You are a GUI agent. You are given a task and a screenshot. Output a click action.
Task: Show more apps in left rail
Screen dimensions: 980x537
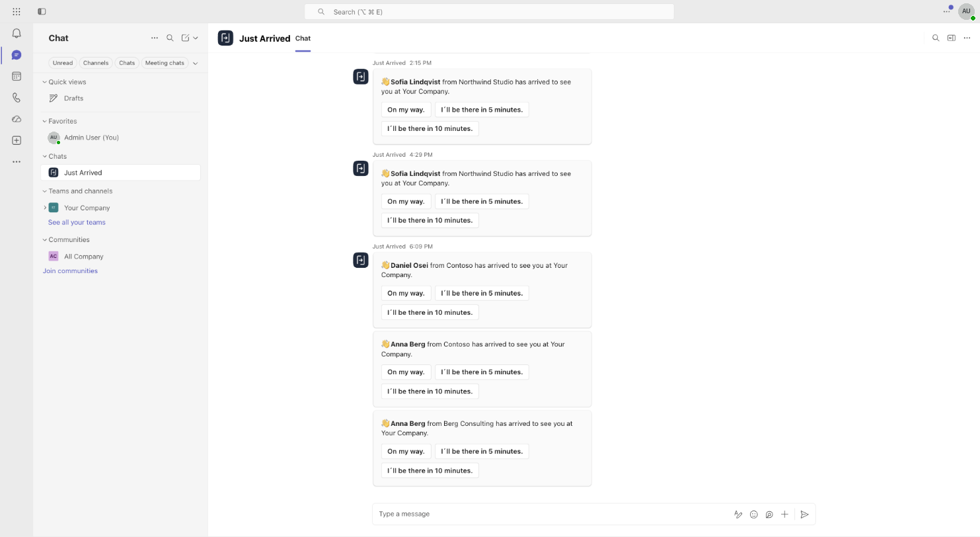tap(17, 161)
